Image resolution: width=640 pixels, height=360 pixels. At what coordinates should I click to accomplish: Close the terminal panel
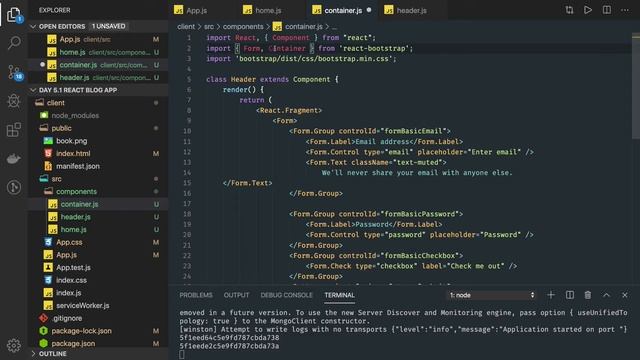[625, 295]
